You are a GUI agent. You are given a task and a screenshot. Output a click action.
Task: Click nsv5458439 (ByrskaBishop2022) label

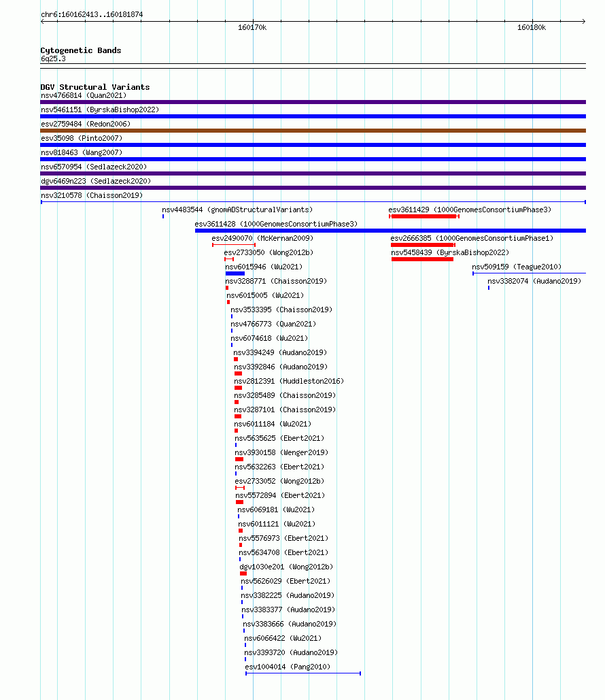[450, 252]
